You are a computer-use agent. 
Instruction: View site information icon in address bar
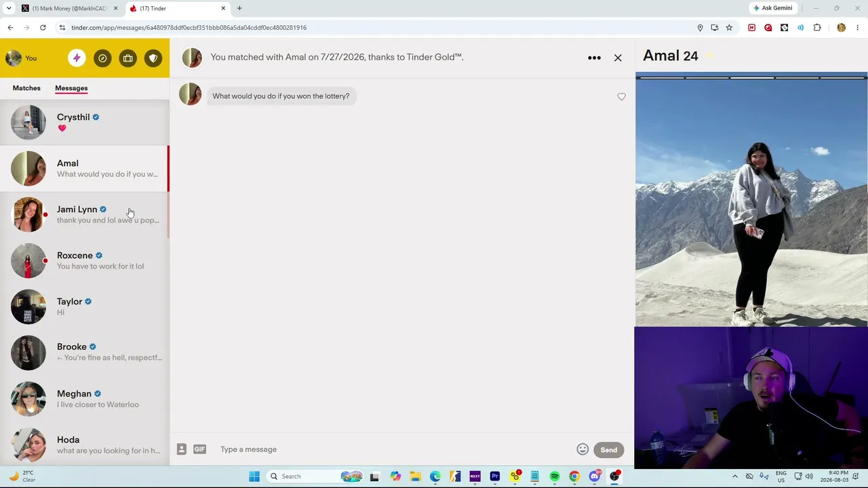[x=62, y=28]
